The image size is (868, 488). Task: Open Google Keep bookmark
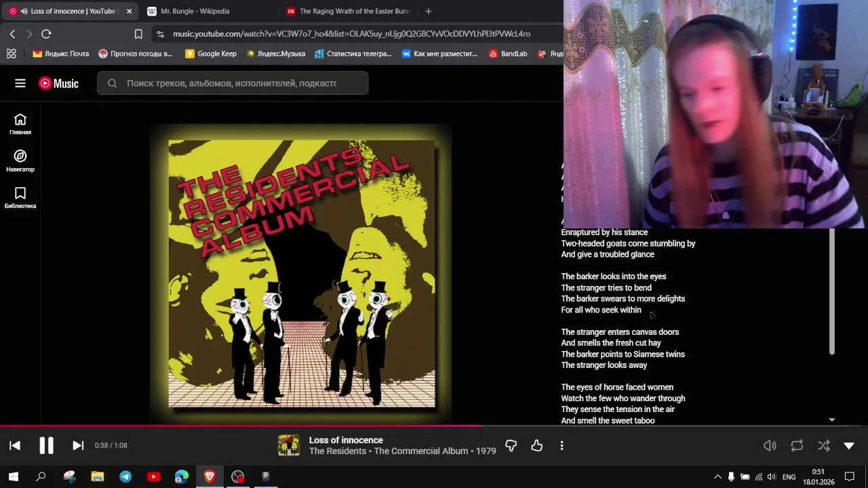click(x=211, y=54)
